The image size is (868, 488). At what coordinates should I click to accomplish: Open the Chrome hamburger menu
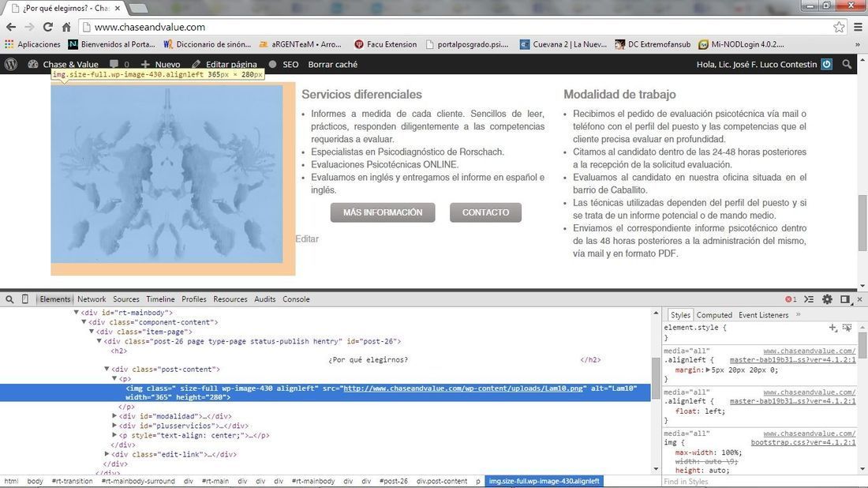coord(858,27)
